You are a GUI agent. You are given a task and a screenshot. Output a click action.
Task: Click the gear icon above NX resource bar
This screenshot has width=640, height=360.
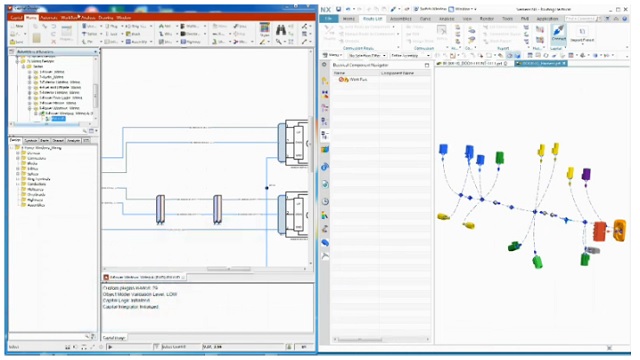point(324,65)
